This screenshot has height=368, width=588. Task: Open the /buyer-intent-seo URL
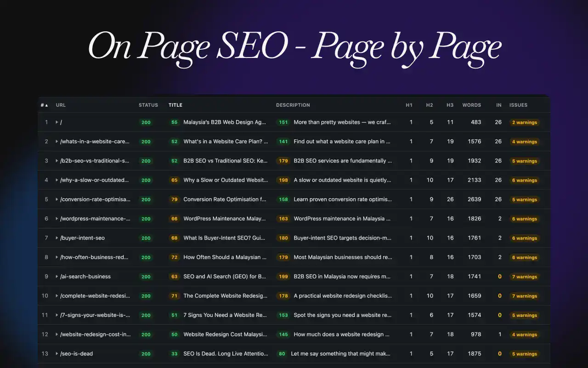(82, 238)
